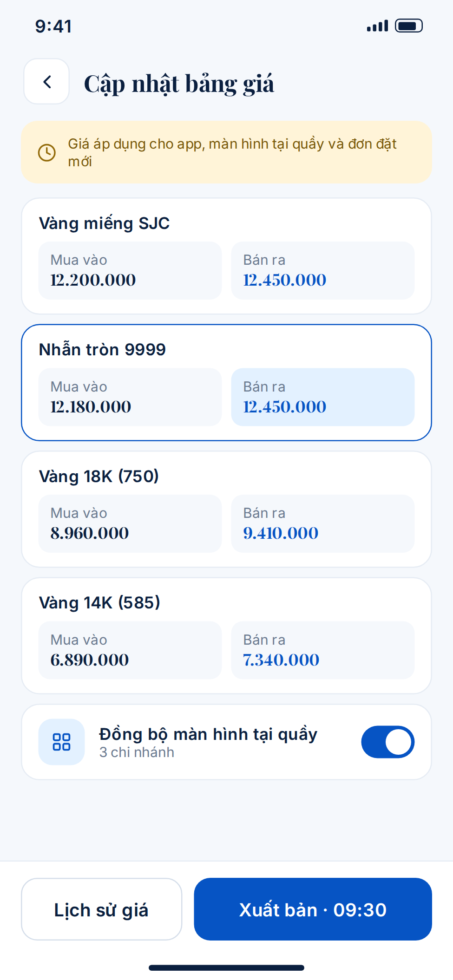Image resolution: width=453 pixels, height=980 pixels.
Task: Tap the Vàng miếng SJC card title
Action: pos(104,223)
